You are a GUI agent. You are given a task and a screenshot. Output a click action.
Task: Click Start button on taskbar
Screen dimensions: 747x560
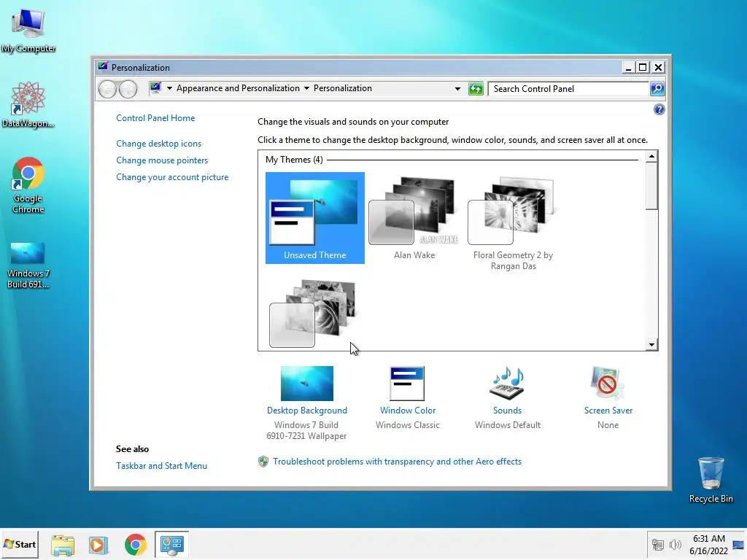click(x=20, y=544)
